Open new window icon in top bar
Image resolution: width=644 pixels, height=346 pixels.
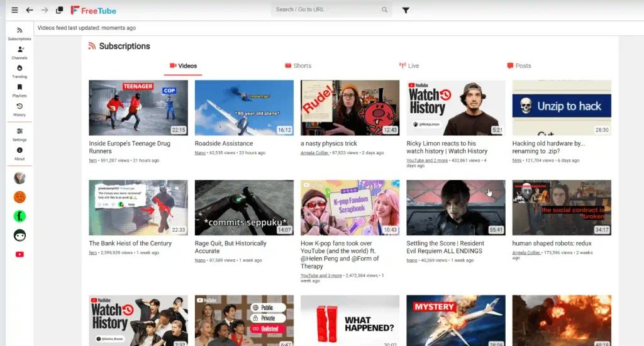pos(59,10)
